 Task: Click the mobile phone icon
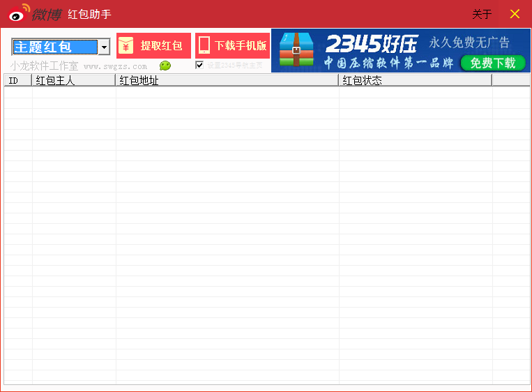click(204, 46)
